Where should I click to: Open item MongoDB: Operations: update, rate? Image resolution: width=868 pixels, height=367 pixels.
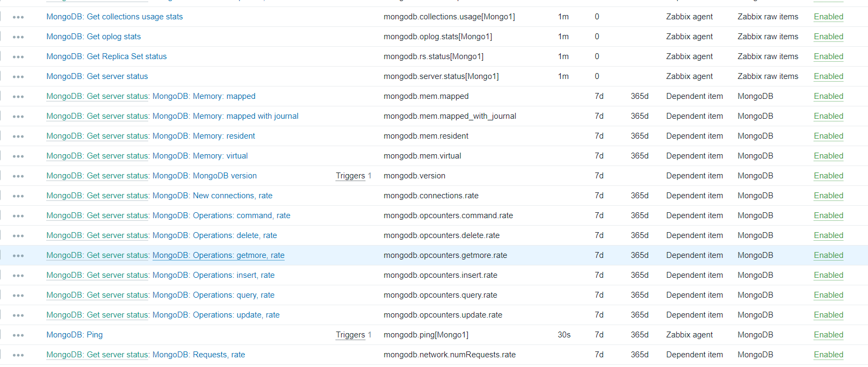click(x=216, y=315)
